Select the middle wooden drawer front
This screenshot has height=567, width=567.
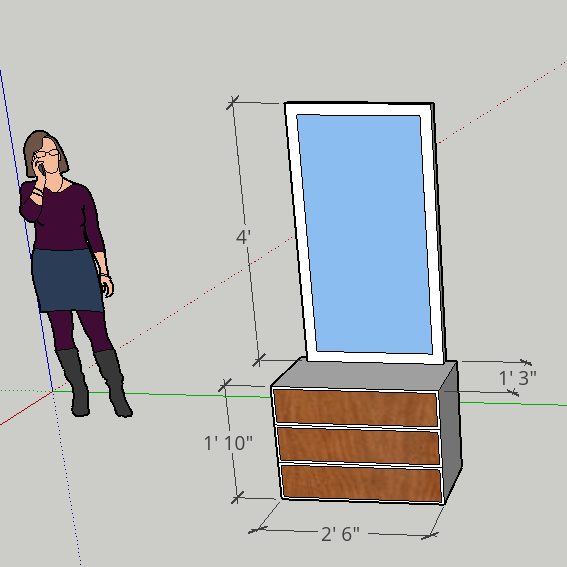pyautogui.click(x=358, y=446)
